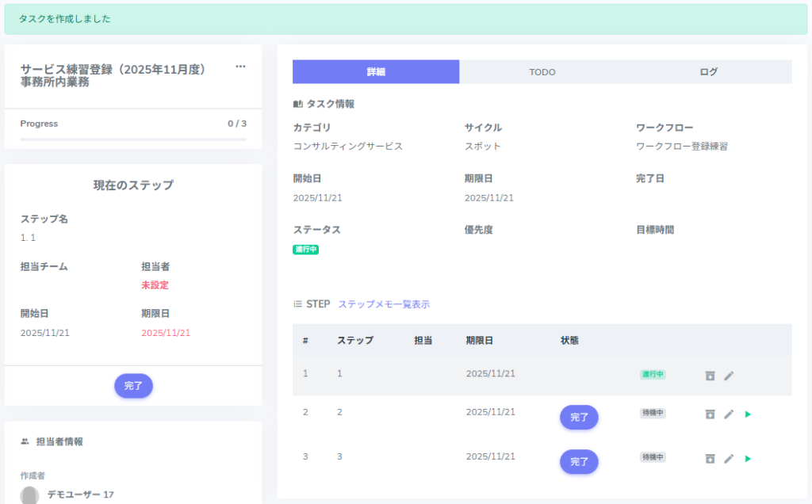Click the pencil edit icon for step 1
Viewport: 812px width, 504px height.
(x=729, y=375)
